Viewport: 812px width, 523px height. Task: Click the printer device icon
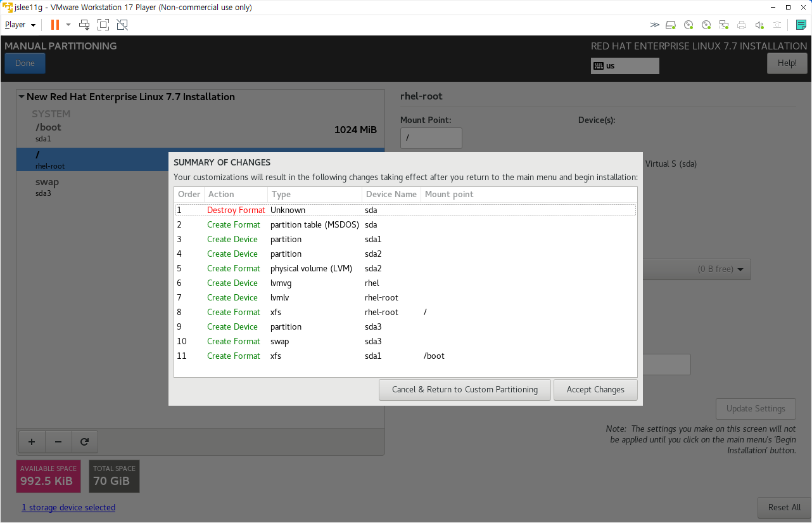pyautogui.click(x=742, y=25)
